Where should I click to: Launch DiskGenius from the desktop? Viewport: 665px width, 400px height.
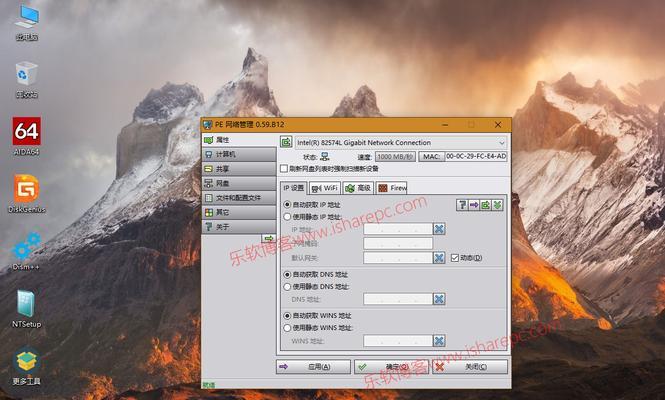27,193
